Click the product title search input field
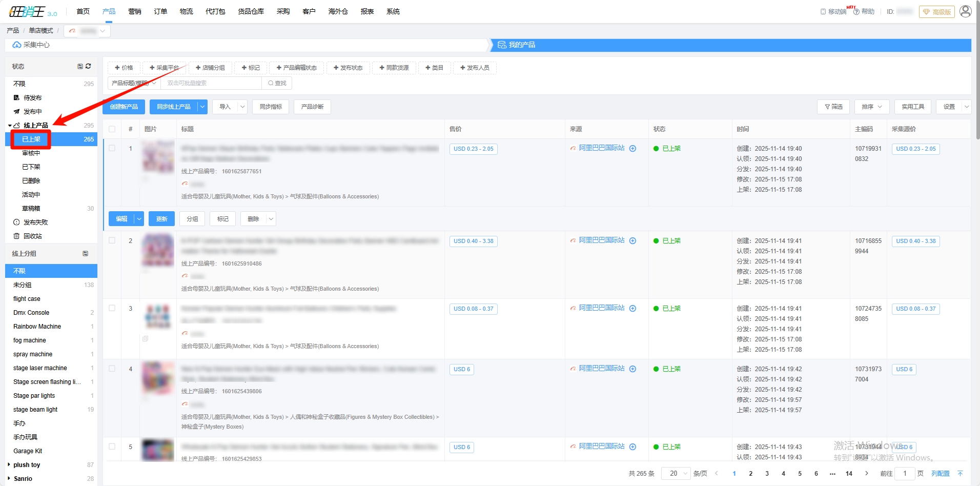The height and width of the screenshot is (486, 980). coord(211,83)
